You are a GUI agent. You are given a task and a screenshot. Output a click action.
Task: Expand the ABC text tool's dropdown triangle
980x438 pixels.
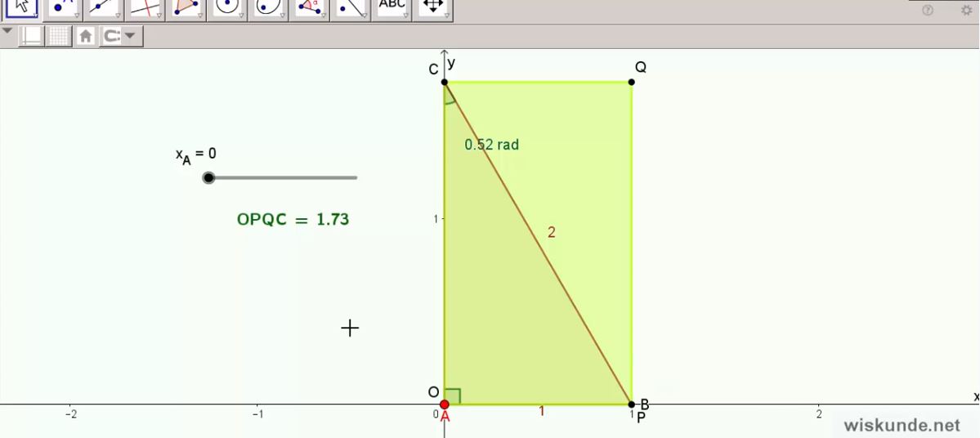(405, 15)
